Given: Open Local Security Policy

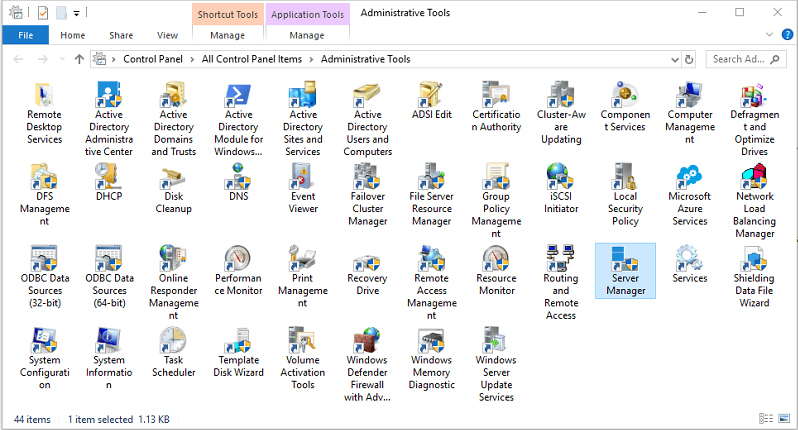Looking at the screenshot, I should (625, 195).
